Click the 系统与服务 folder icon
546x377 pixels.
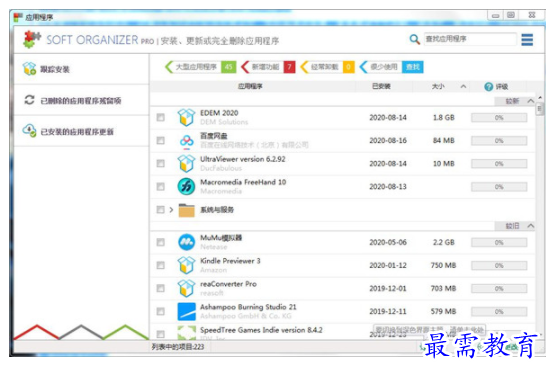tap(186, 210)
